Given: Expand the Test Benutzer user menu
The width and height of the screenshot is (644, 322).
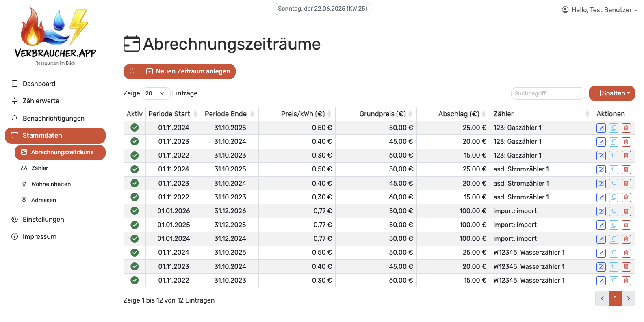Looking at the screenshot, I should [x=599, y=10].
